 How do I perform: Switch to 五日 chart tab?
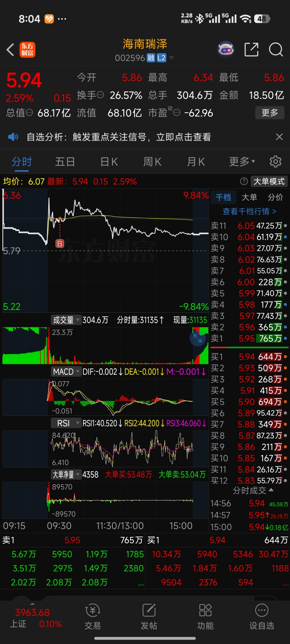tap(65, 161)
